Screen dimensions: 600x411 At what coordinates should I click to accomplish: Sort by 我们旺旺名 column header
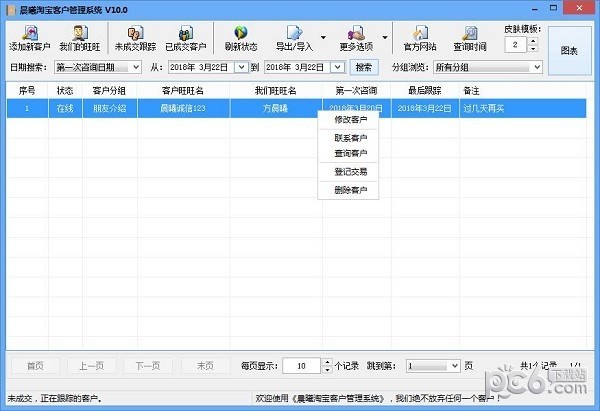276,91
